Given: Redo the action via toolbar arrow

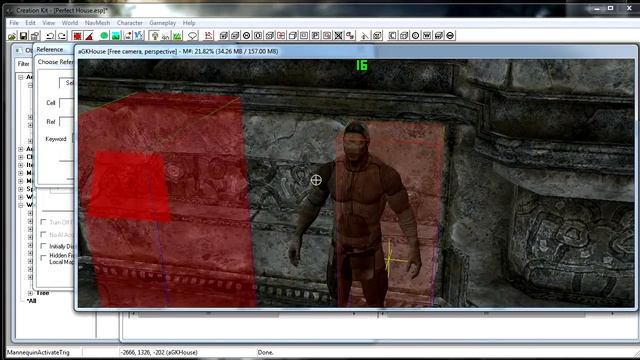Looking at the screenshot, I should point(62,36).
